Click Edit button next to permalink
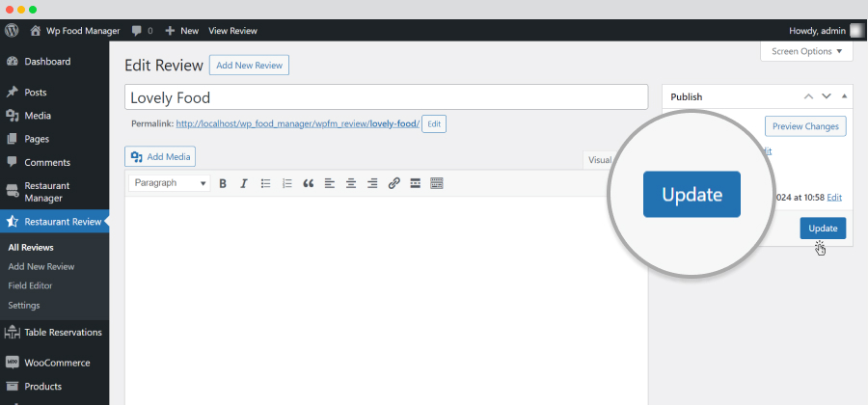This screenshot has height=405, width=868. (x=434, y=124)
